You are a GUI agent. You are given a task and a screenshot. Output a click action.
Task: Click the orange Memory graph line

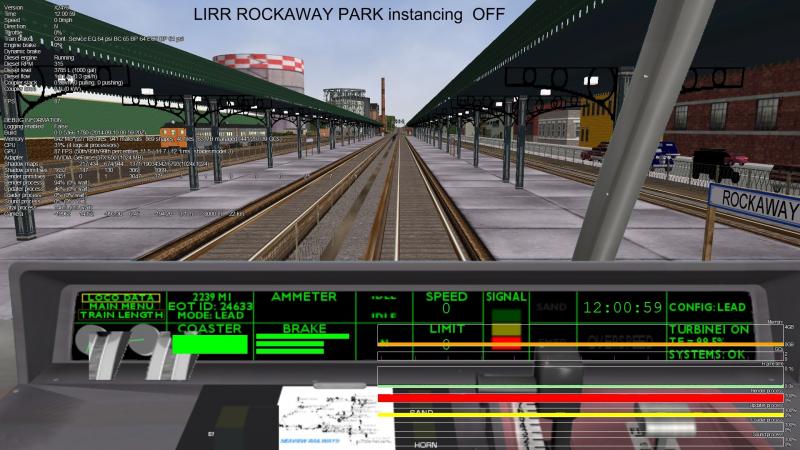580,344
